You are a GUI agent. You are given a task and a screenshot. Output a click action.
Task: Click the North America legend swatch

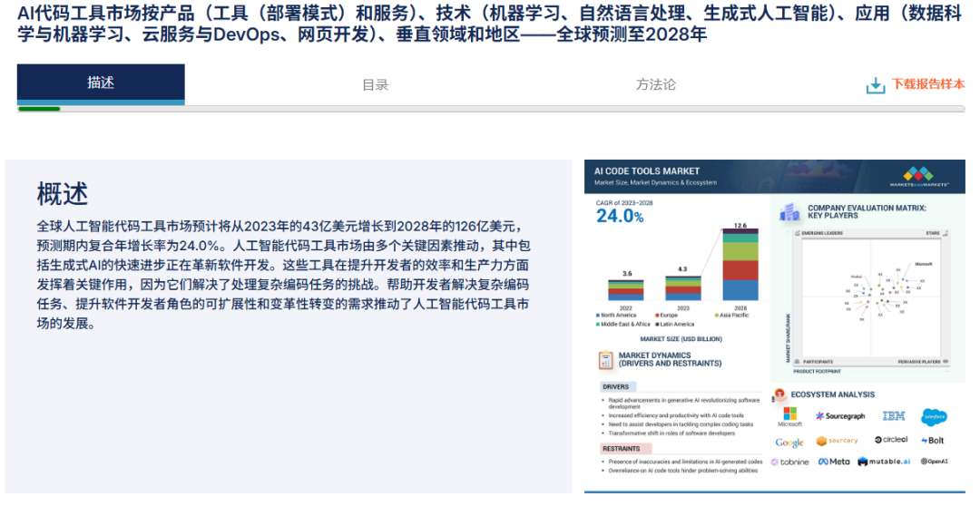(x=598, y=316)
